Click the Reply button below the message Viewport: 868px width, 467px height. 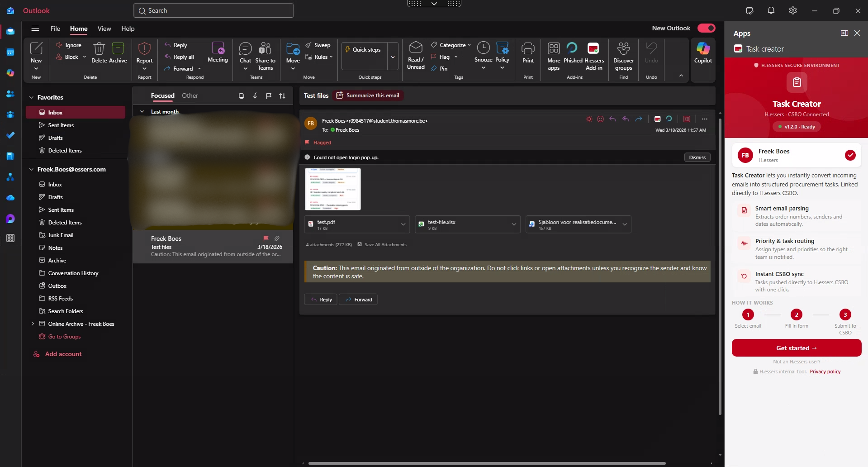321,300
